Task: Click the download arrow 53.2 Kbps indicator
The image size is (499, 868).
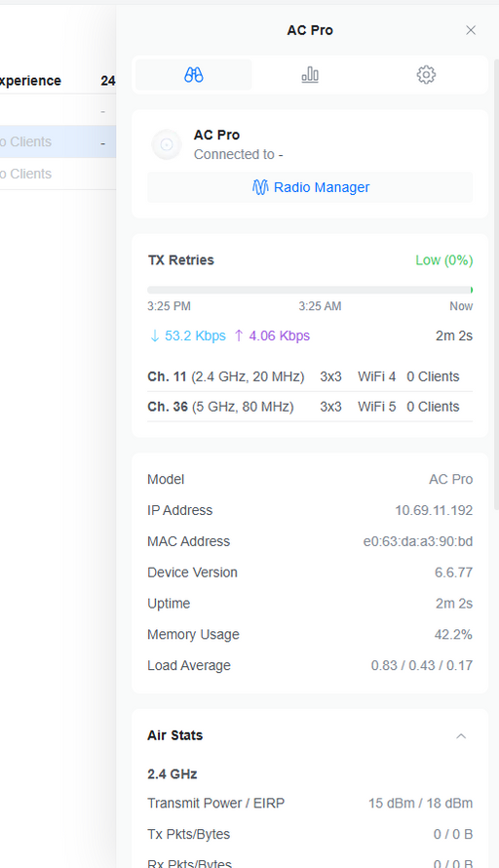Action: [187, 335]
